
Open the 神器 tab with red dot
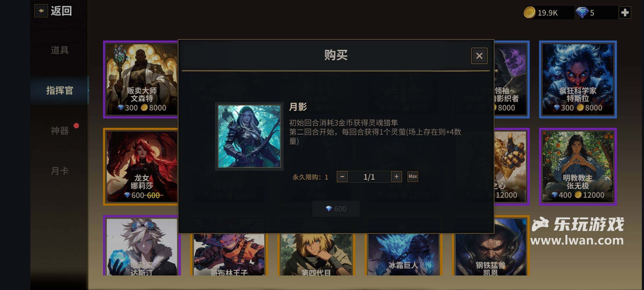(x=60, y=131)
